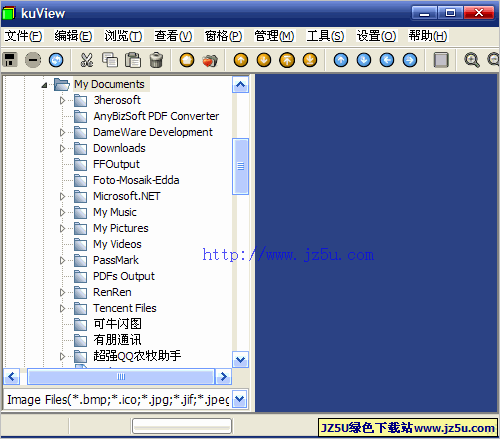The width and height of the screenshot is (500, 439).
Task: Click the orange home icon
Action: 187,60
